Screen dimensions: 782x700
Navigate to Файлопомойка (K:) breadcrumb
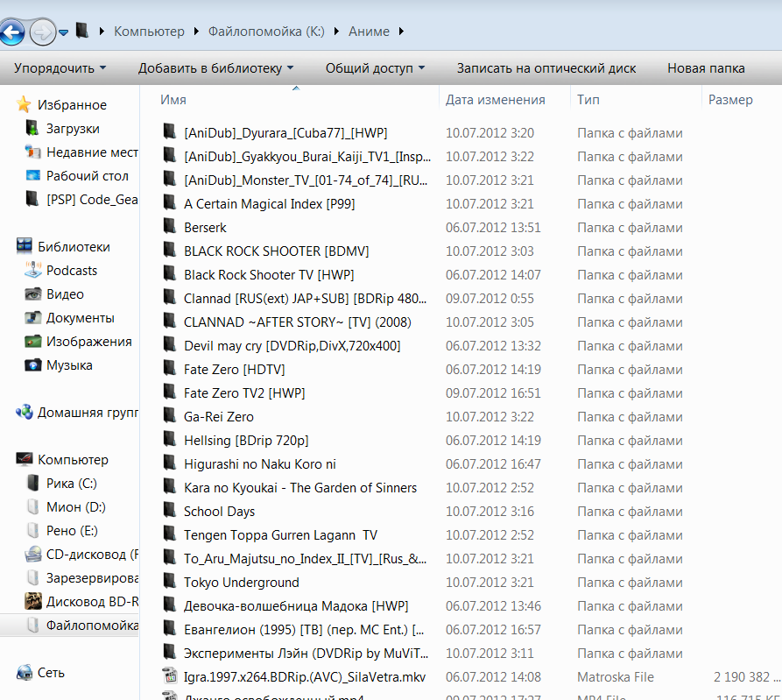pyautogui.click(x=266, y=32)
